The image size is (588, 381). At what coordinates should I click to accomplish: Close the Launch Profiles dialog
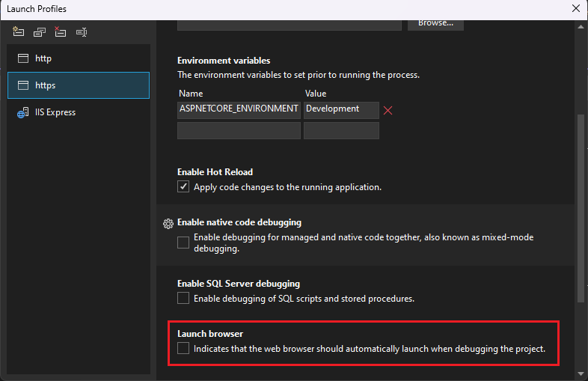click(575, 8)
